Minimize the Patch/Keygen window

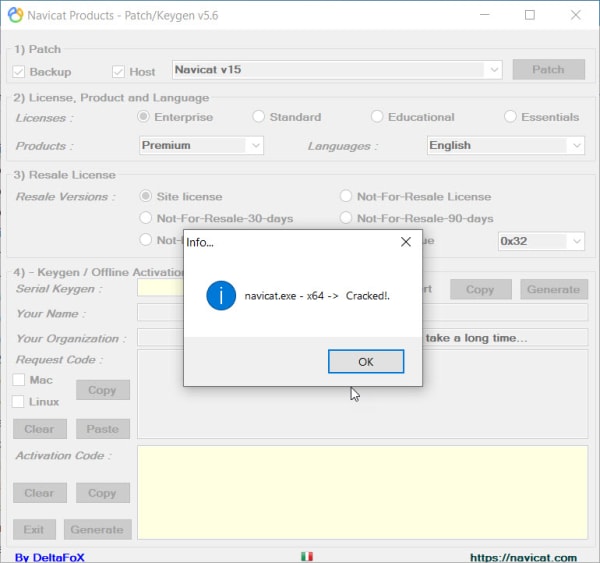[x=485, y=15]
